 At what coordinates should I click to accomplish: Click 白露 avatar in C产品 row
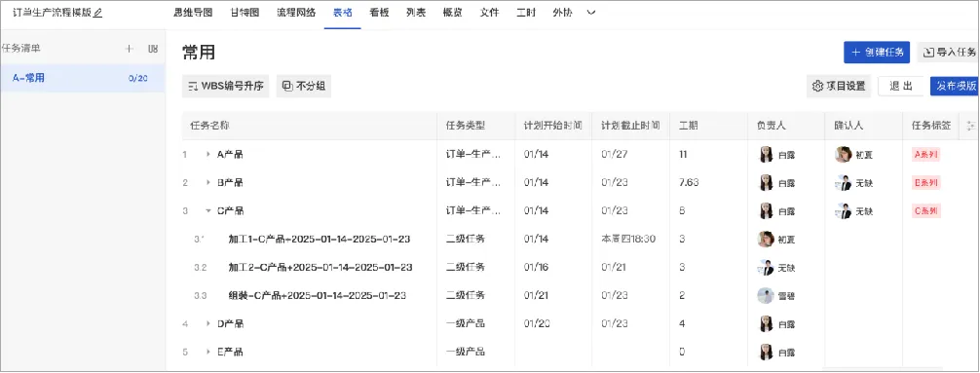click(766, 211)
